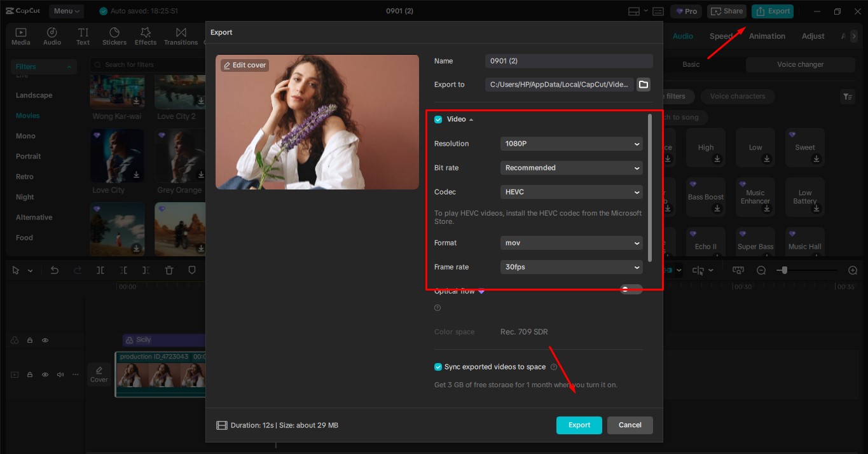
Task: Switch to the Animation tab
Action: click(x=766, y=36)
